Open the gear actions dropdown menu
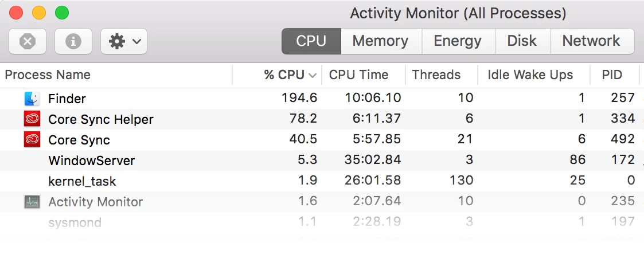The width and height of the screenshot is (644, 274). pos(124,41)
